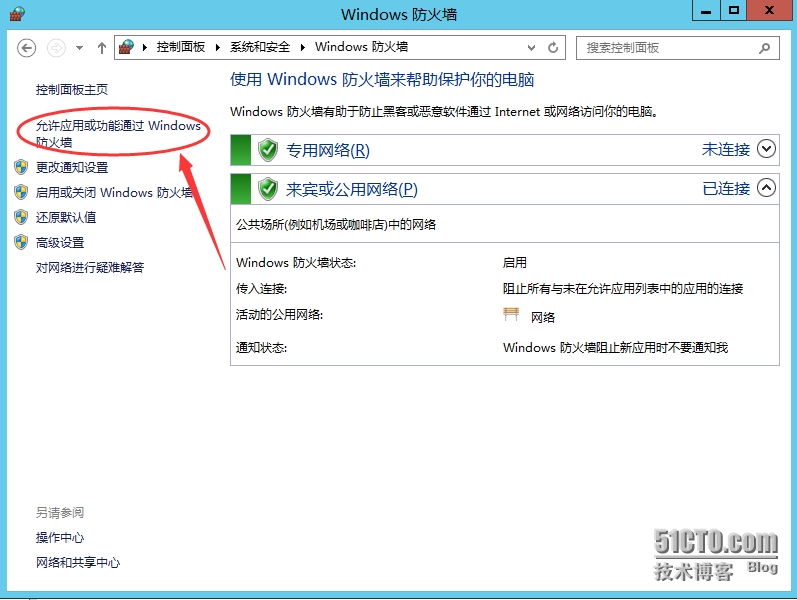Screen dimensions: 797x600
Task: Click green shield icon for 来宾或公用网络
Action: [268, 189]
